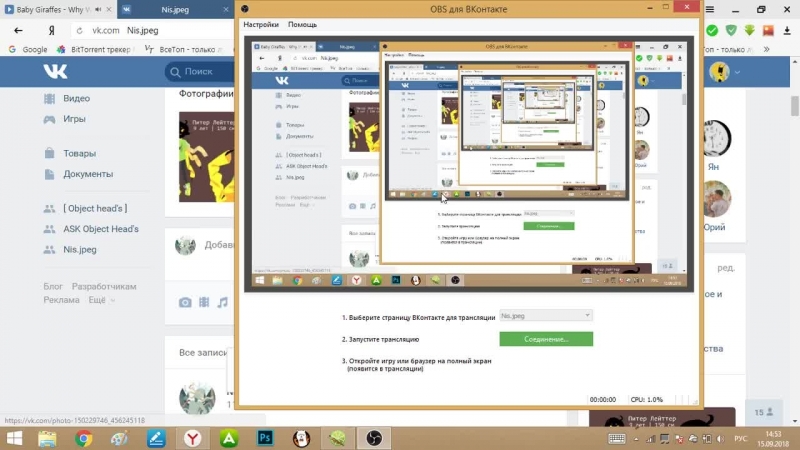This screenshot has height=450, width=800.
Task: Click the camera photo attach icon
Action: click(185, 303)
